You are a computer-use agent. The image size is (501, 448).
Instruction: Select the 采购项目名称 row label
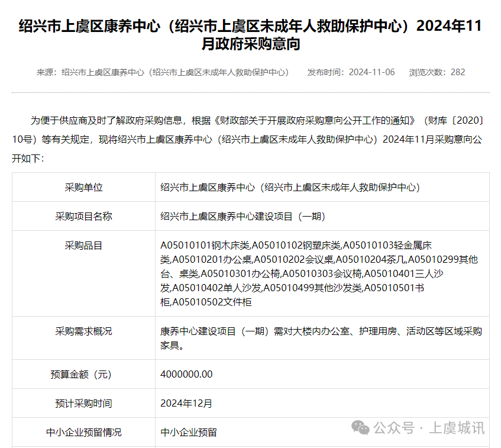(x=83, y=217)
